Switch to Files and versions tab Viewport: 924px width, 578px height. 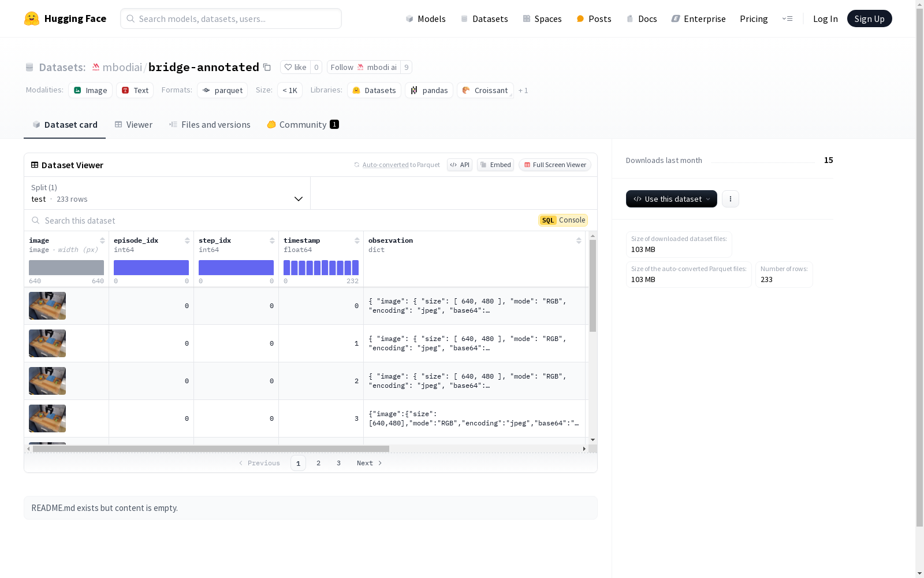pyautogui.click(x=210, y=124)
